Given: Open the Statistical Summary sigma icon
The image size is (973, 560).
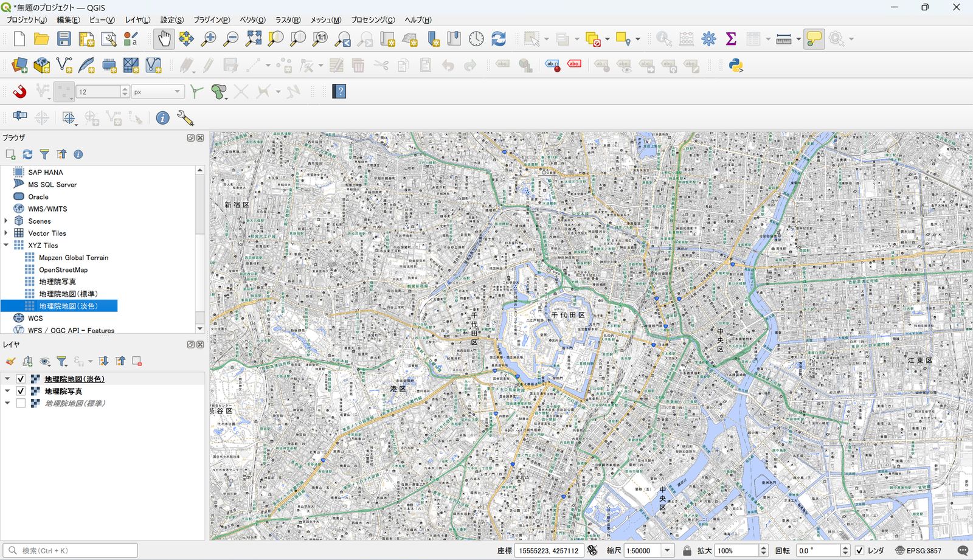Looking at the screenshot, I should 731,39.
